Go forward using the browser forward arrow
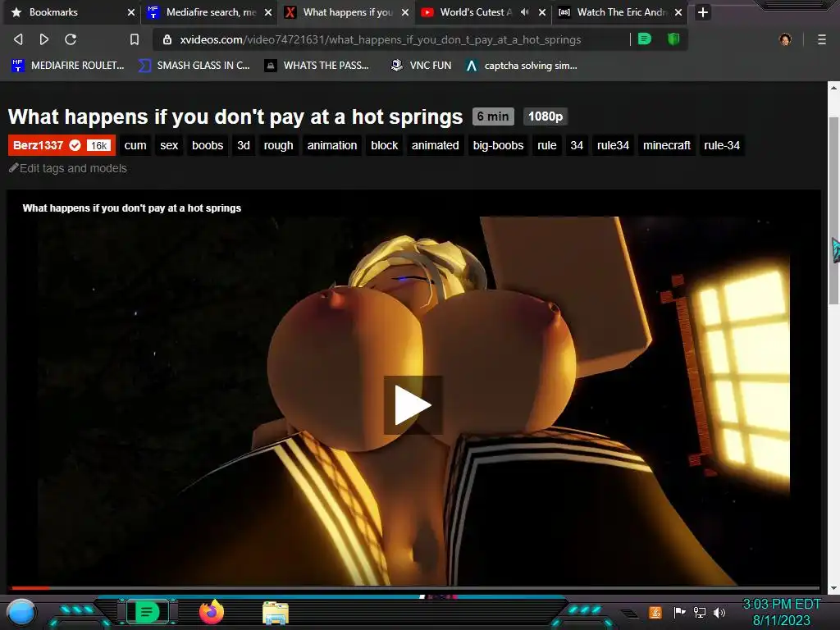The width and height of the screenshot is (840, 630). click(x=44, y=39)
